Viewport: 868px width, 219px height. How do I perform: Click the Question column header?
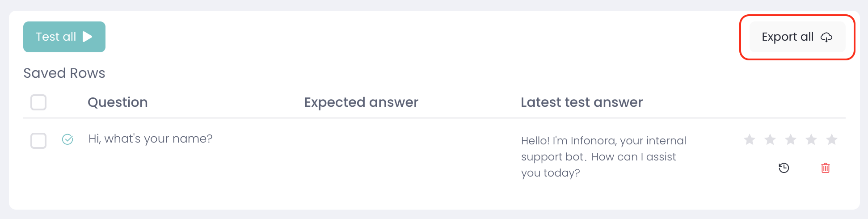coord(118,102)
